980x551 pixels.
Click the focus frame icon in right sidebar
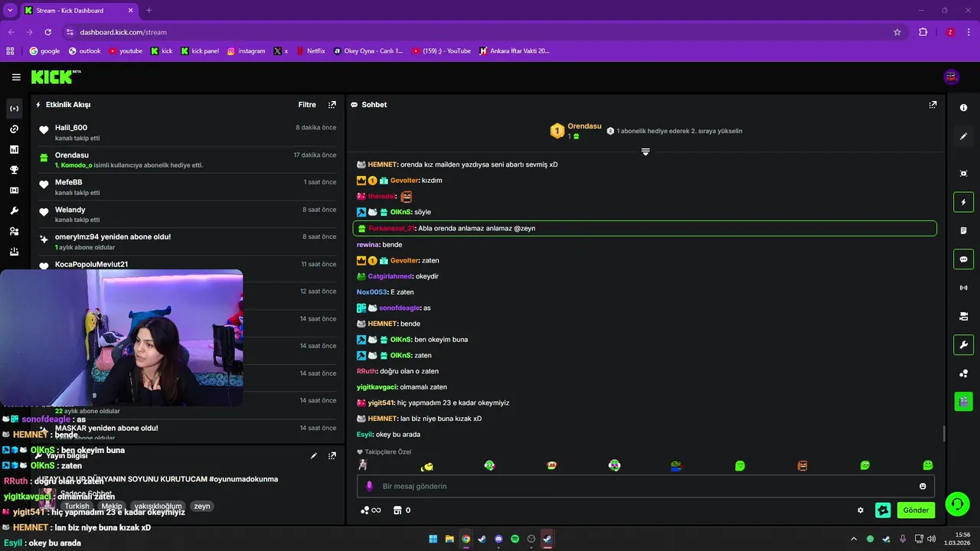[963, 174]
